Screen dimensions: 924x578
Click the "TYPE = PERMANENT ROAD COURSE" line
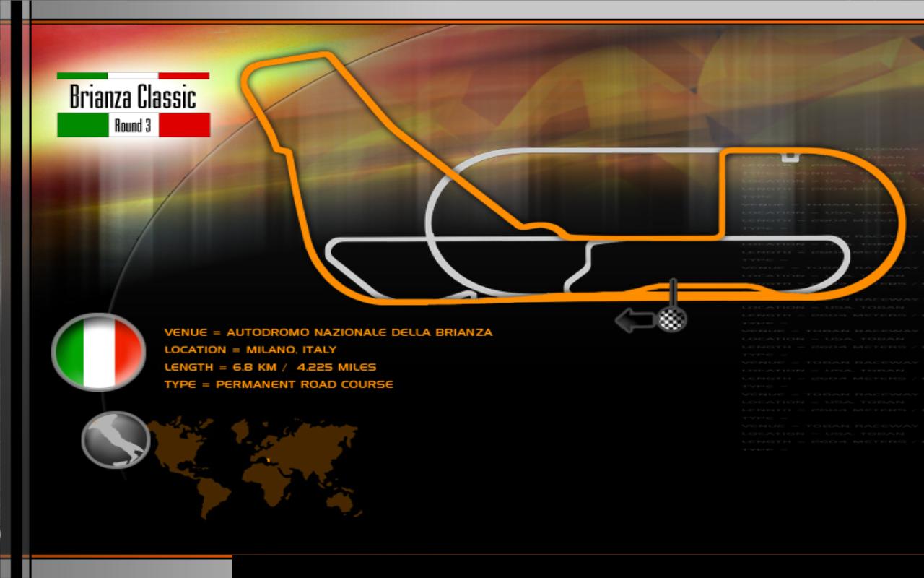click(279, 384)
